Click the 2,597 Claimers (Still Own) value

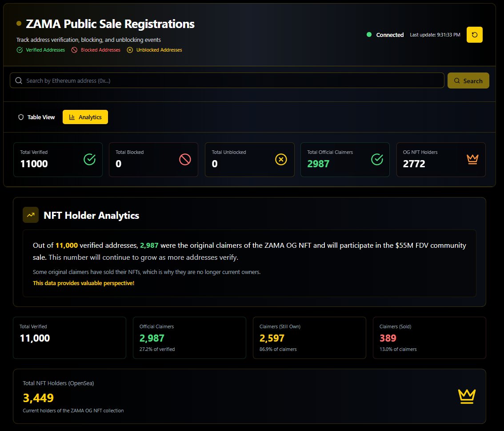(272, 338)
